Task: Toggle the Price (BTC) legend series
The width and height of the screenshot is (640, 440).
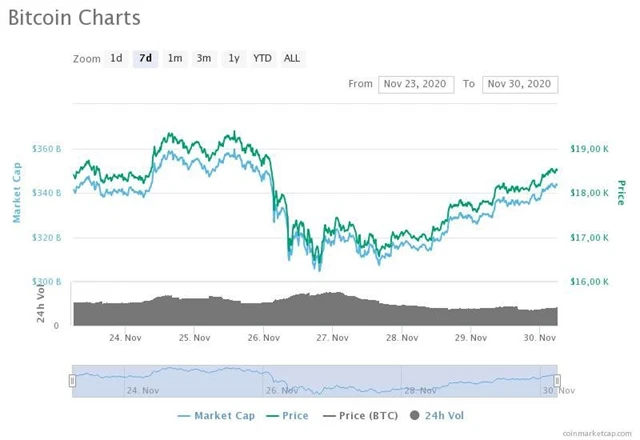Action: (359, 415)
